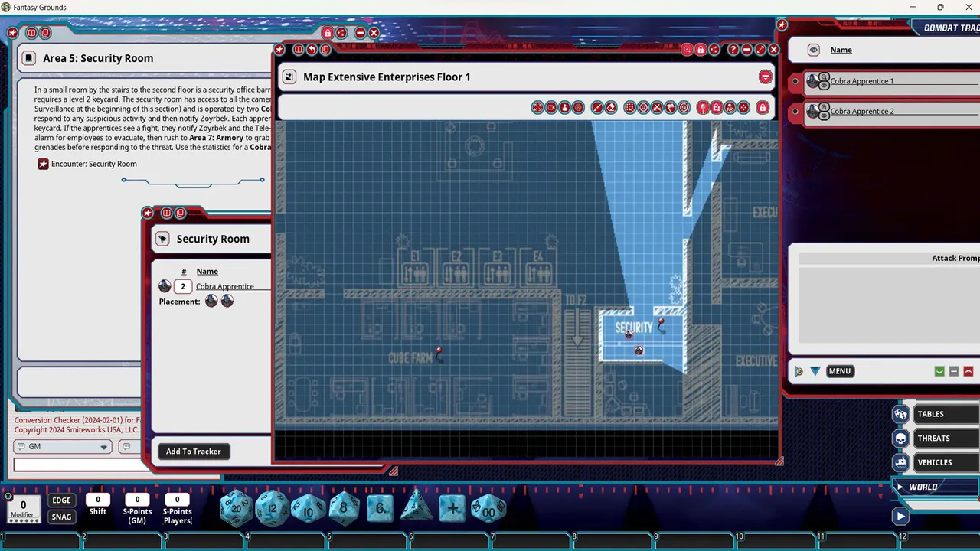
Task: Toggle the camera view tool in map toolbar
Action: [551, 108]
